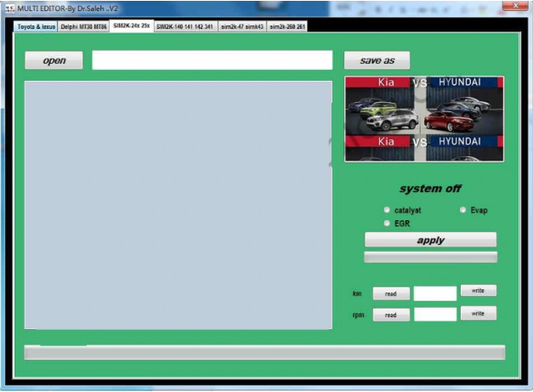Select the SIM2K-24x 25x tab
This screenshot has width=533, height=392.
(132, 26)
